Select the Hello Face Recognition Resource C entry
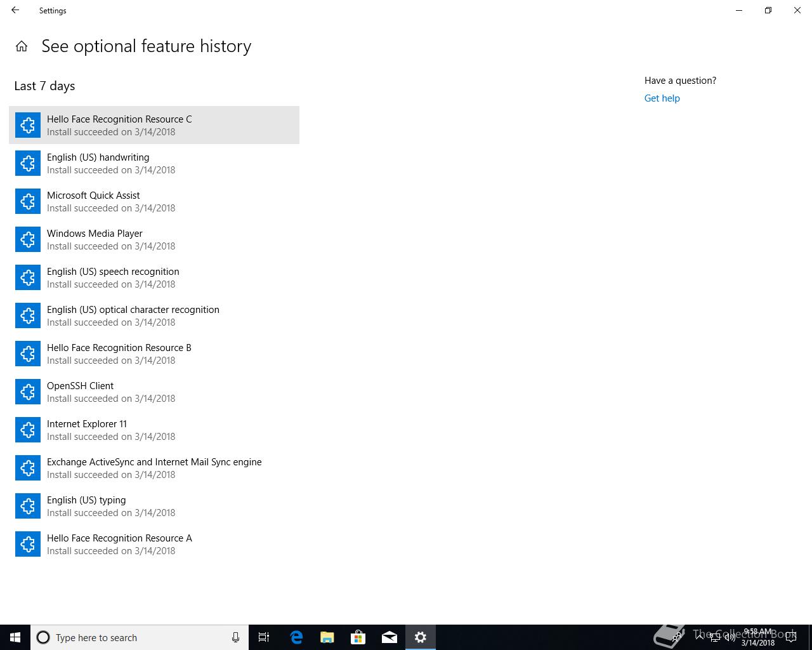This screenshot has width=812, height=650. coord(154,125)
